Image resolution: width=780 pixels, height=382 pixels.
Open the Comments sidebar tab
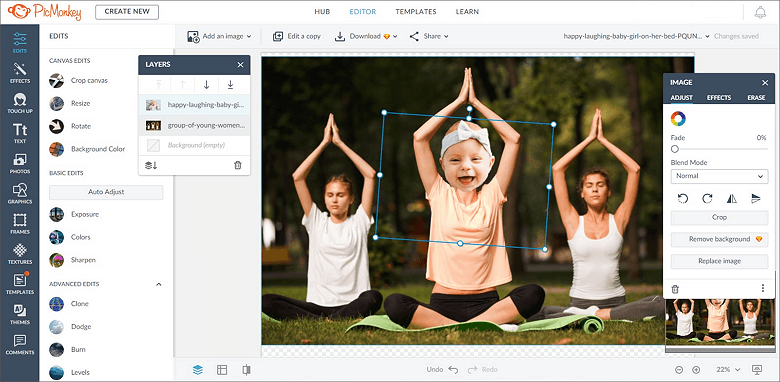[x=20, y=344]
